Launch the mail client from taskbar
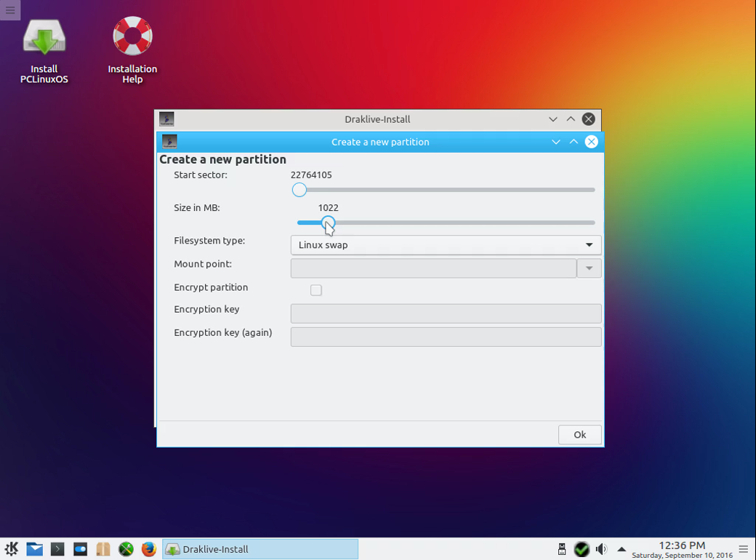Viewport: 756px width, 560px height. (35, 549)
